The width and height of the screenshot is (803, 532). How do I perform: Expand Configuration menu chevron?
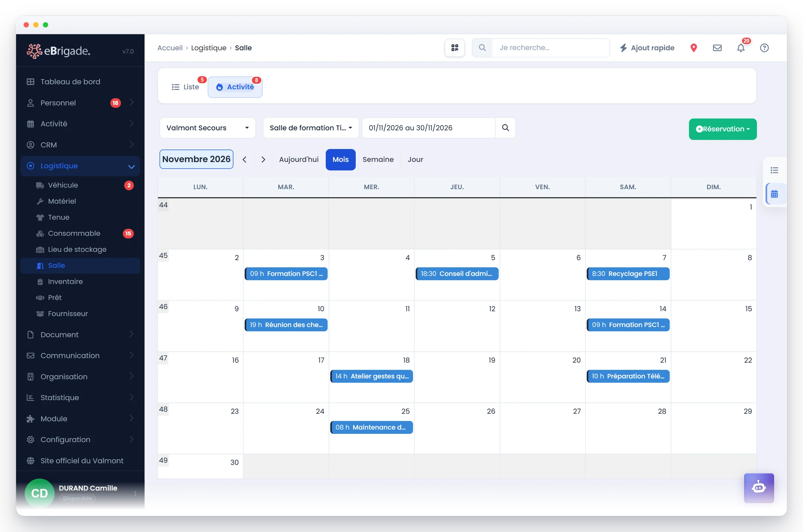click(x=131, y=439)
